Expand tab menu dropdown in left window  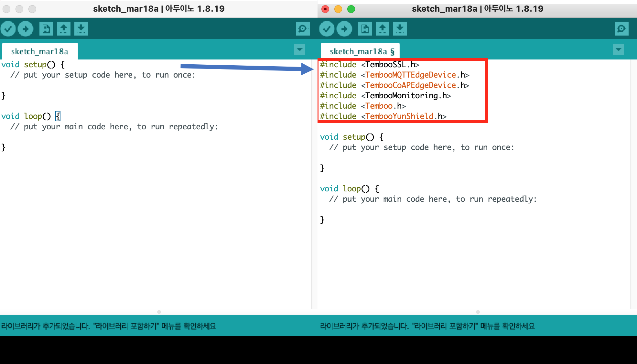(x=300, y=49)
